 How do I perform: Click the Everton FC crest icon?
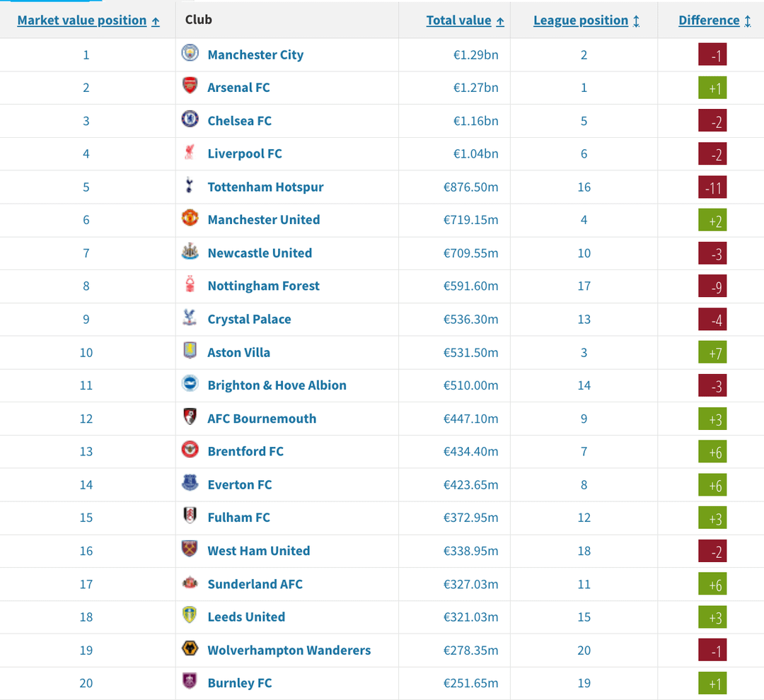coord(190,484)
